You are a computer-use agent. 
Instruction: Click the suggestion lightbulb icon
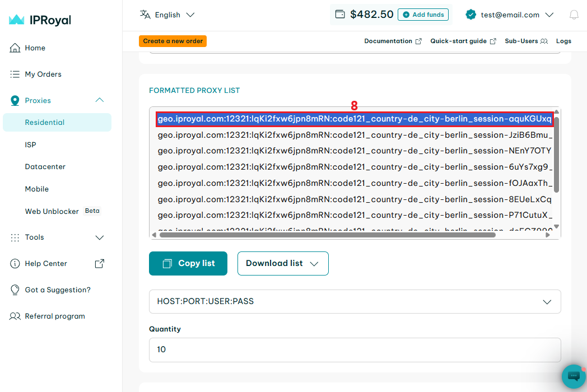[15, 290]
